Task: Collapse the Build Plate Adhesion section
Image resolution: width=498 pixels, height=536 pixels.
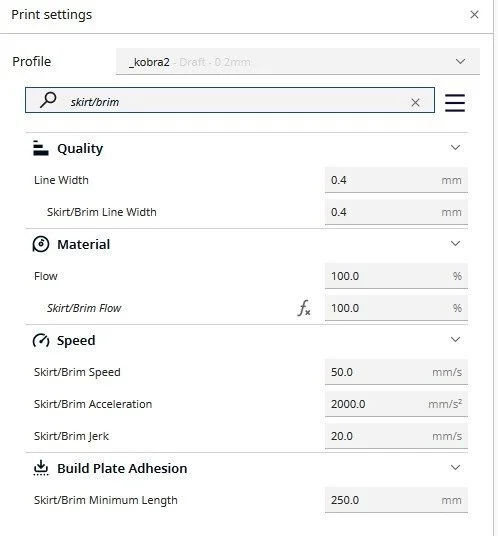Action: (x=455, y=468)
